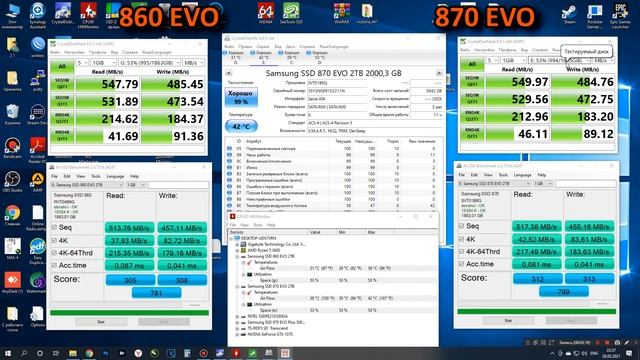Screen dimensions: 640x360
Task: Uncheck Seq in 860 EVO AS SSD window
Action: click(54, 227)
